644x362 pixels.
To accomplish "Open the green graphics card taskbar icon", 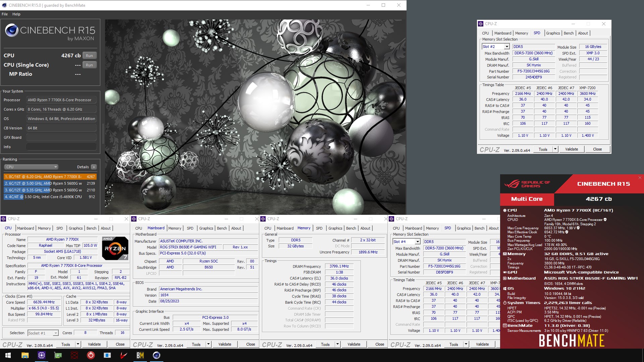I will click(x=58, y=355).
